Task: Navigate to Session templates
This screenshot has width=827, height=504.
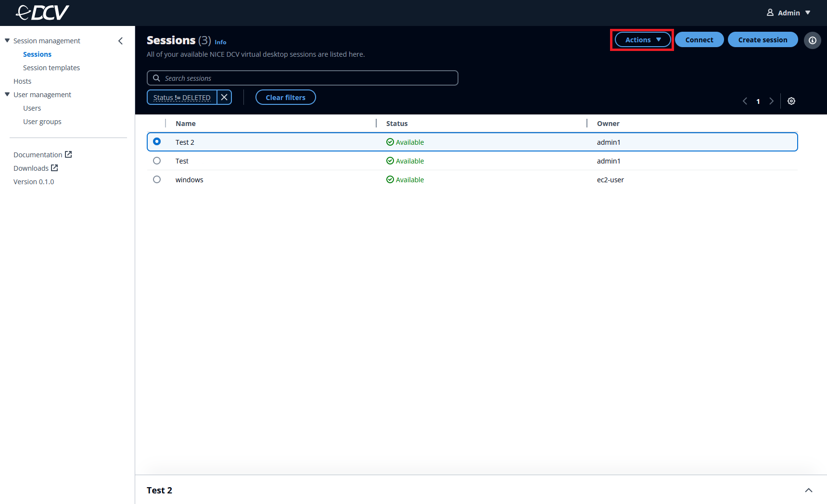Action: (x=51, y=67)
